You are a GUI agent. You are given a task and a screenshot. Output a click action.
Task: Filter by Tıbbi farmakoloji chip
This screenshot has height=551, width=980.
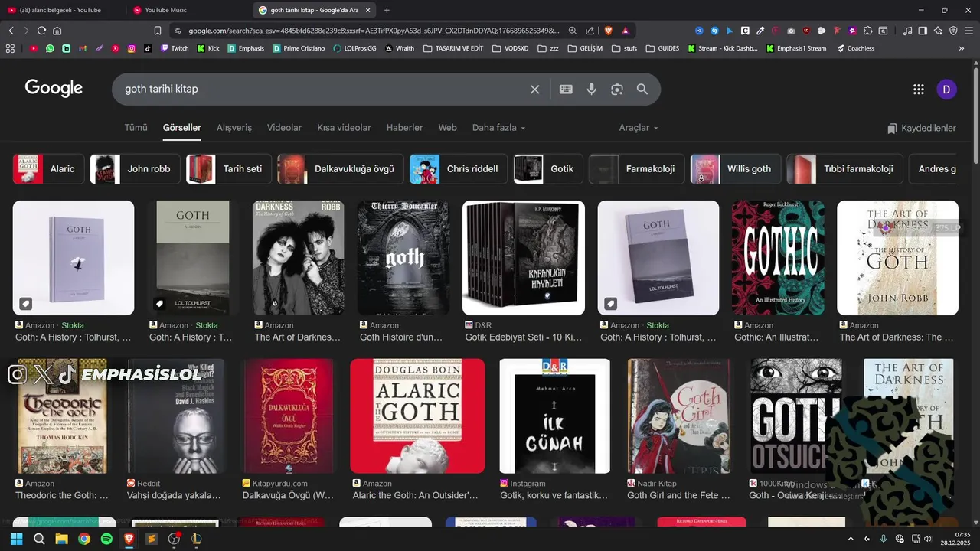(x=844, y=169)
